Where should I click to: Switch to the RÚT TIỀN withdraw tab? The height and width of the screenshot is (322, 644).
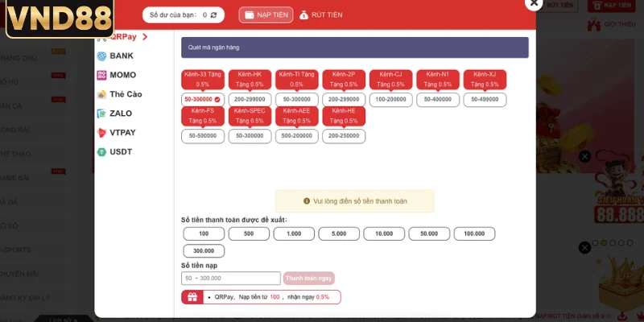tap(321, 15)
